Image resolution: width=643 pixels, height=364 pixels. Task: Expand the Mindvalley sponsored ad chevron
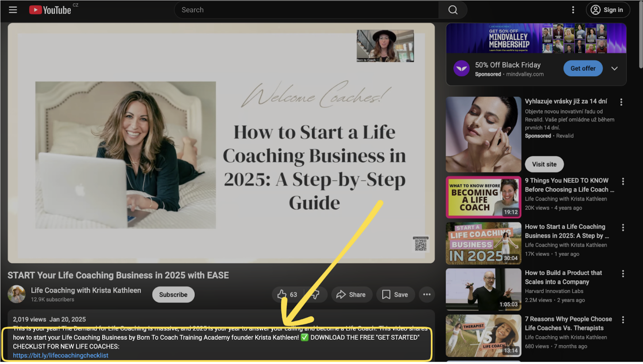tap(614, 68)
